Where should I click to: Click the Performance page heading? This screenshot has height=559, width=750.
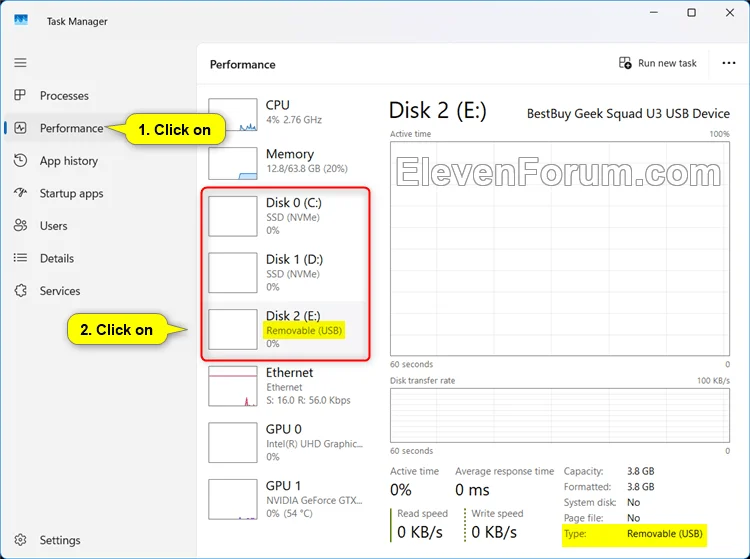(243, 65)
